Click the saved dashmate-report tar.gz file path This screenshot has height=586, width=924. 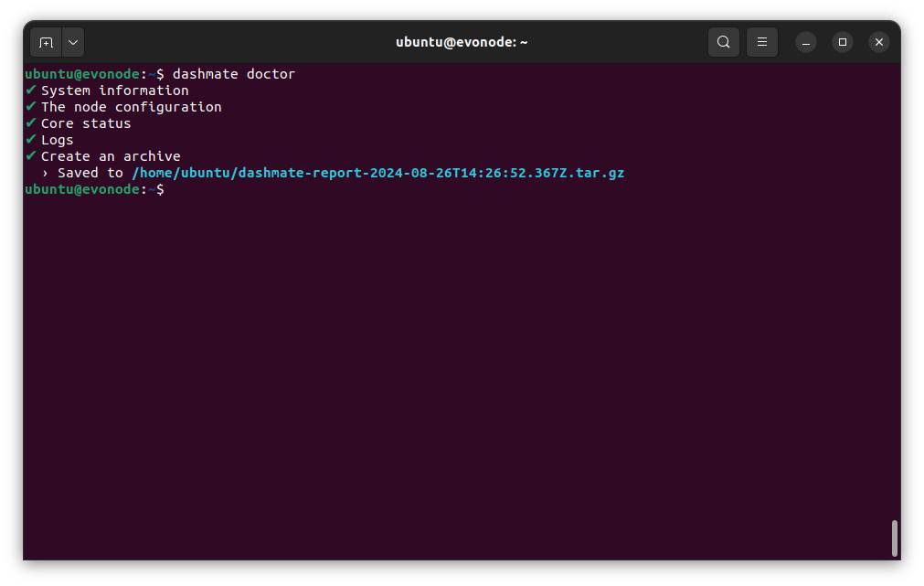click(x=377, y=173)
